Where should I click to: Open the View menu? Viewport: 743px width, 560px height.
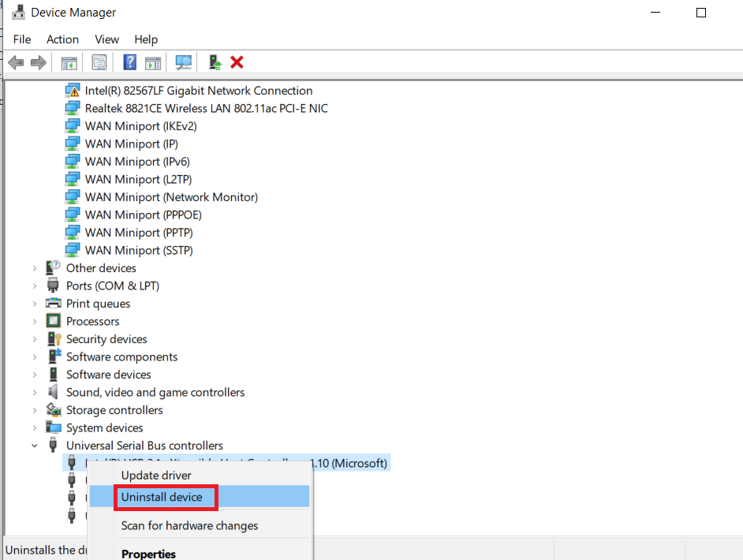(106, 39)
